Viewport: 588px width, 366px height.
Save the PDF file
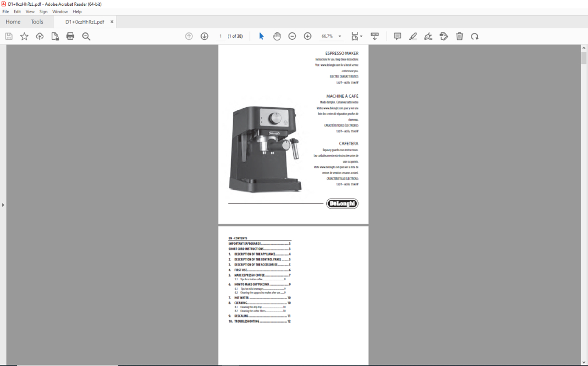tap(8, 36)
